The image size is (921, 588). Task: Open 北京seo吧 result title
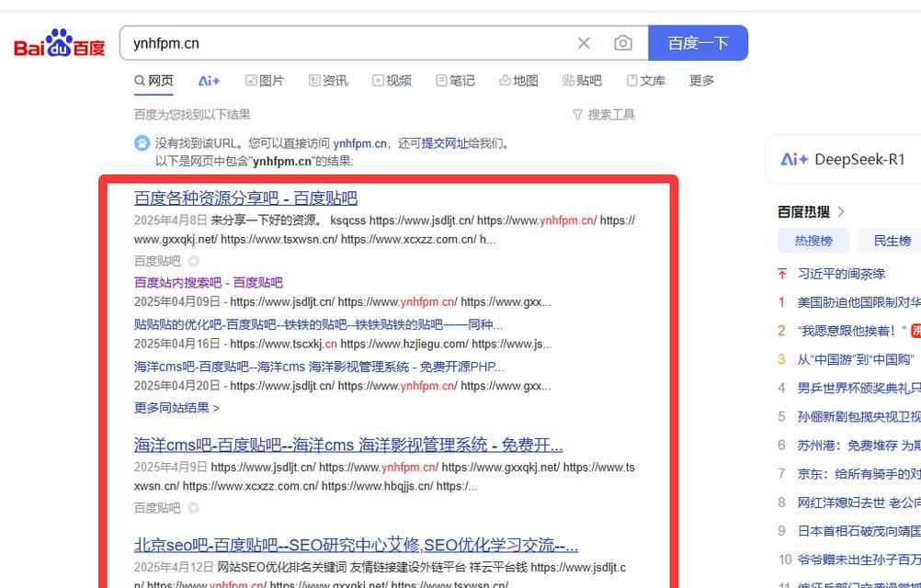point(356,545)
